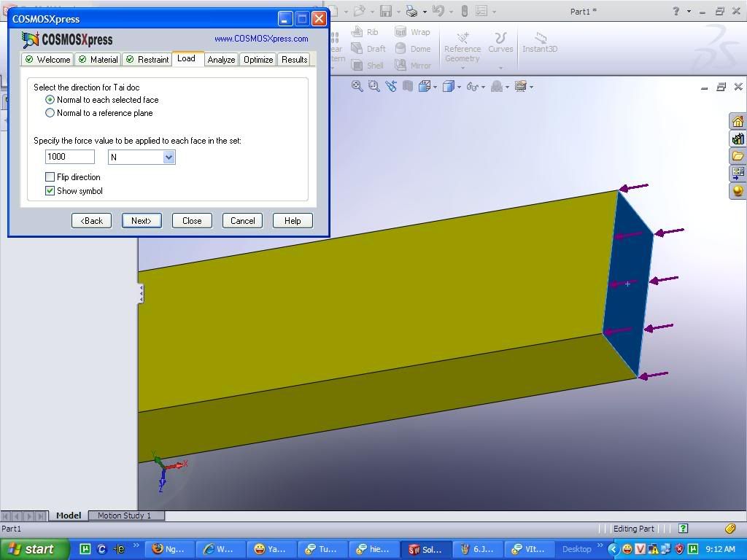Click the force value field showing 1000
The width and height of the screenshot is (747, 560).
[70, 157]
